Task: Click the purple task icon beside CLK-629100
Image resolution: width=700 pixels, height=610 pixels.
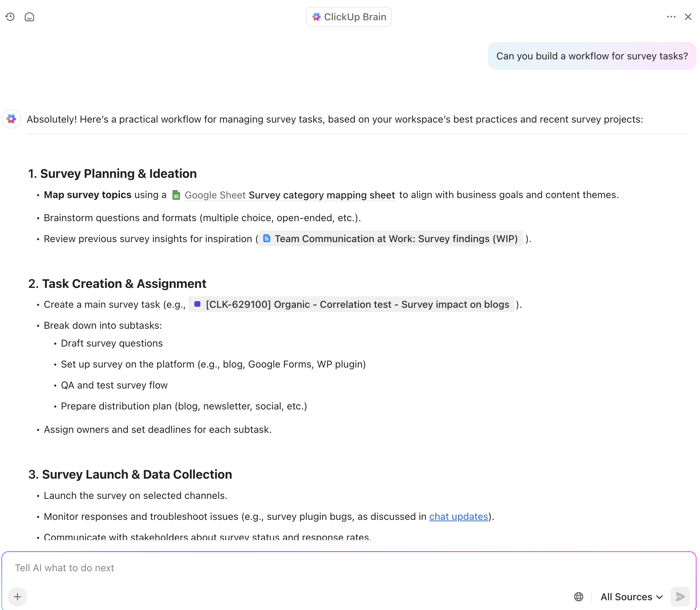Action: (198, 304)
